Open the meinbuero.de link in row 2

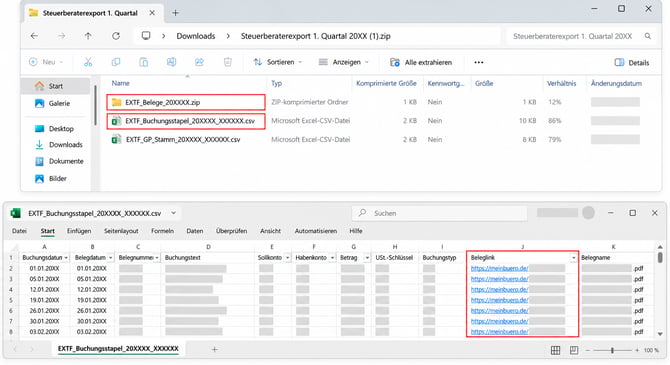(x=500, y=268)
